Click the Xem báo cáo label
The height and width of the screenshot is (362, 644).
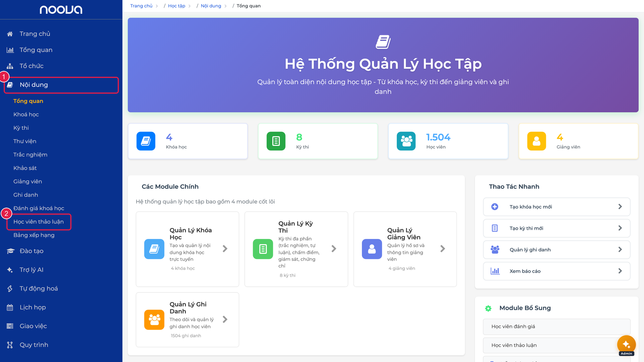(525, 271)
